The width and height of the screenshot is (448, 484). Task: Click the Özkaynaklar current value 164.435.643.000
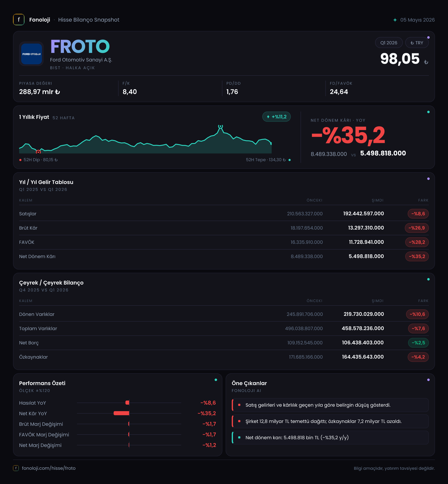click(363, 357)
